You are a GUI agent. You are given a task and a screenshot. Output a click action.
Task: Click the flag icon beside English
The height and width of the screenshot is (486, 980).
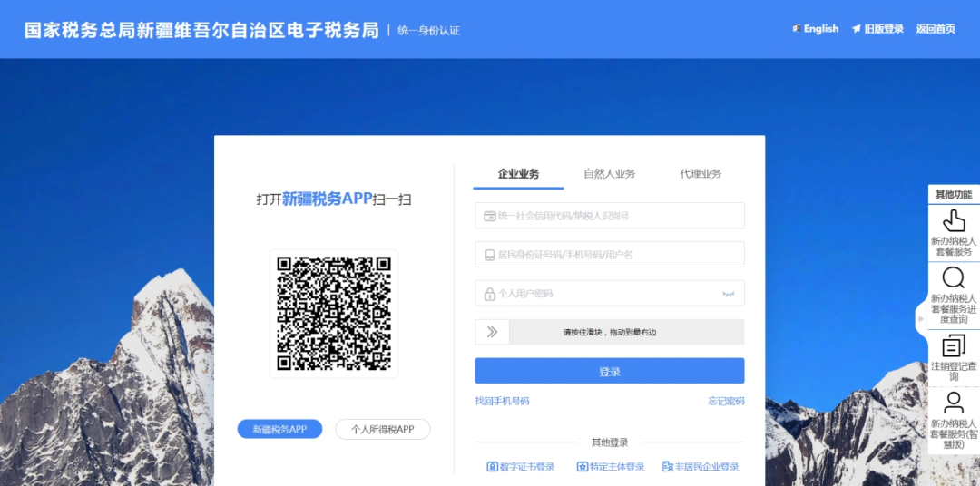[x=797, y=28]
